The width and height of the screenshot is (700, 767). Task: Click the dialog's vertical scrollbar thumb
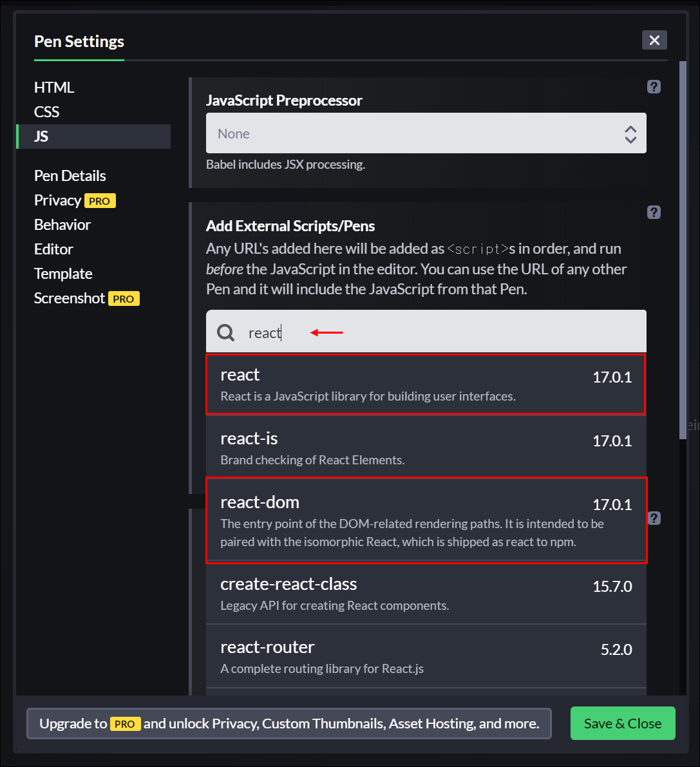pos(683,251)
